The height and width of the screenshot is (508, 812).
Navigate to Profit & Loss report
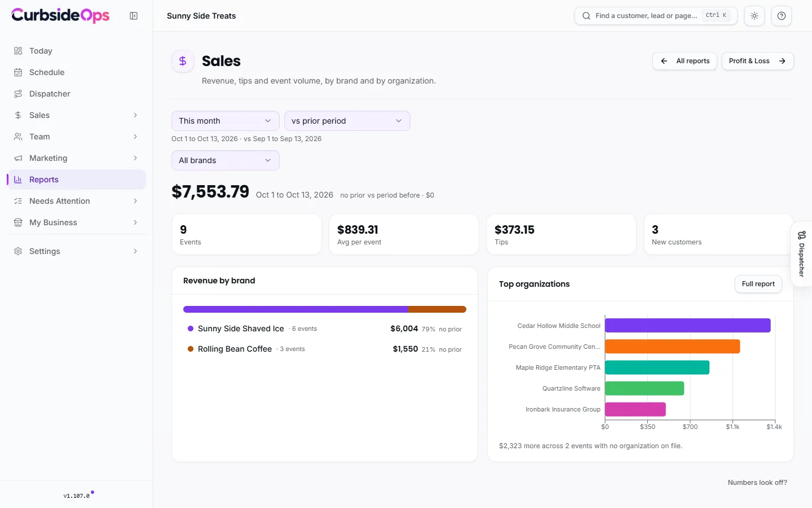[757, 61]
